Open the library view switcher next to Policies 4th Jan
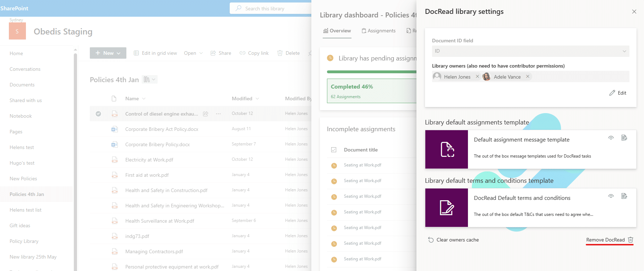Viewport: 644px width, 271px height. click(x=149, y=80)
